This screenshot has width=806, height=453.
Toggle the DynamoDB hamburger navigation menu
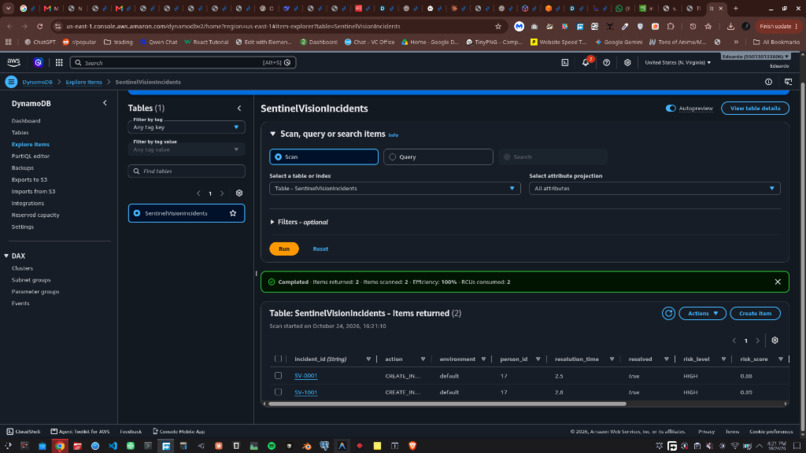tap(11, 82)
